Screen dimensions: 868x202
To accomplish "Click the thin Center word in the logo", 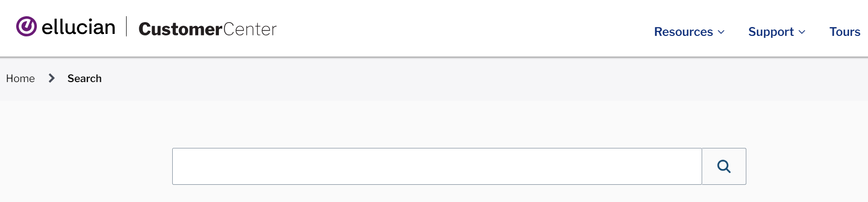I will tap(250, 29).
